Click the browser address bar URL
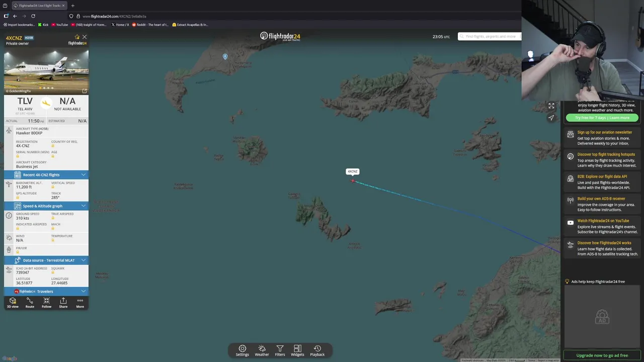Viewport: 644px width, 362px height. coord(114,16)
